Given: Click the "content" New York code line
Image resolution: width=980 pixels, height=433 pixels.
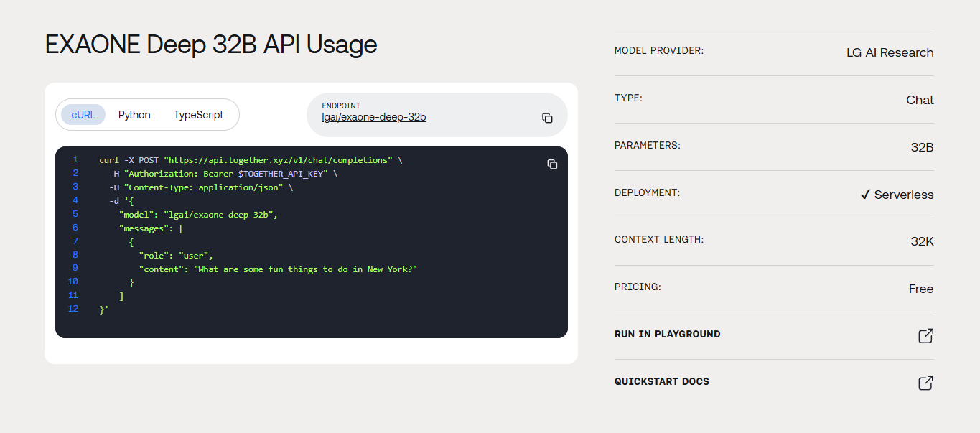Looking at the screenshot, I should (278, 269).
